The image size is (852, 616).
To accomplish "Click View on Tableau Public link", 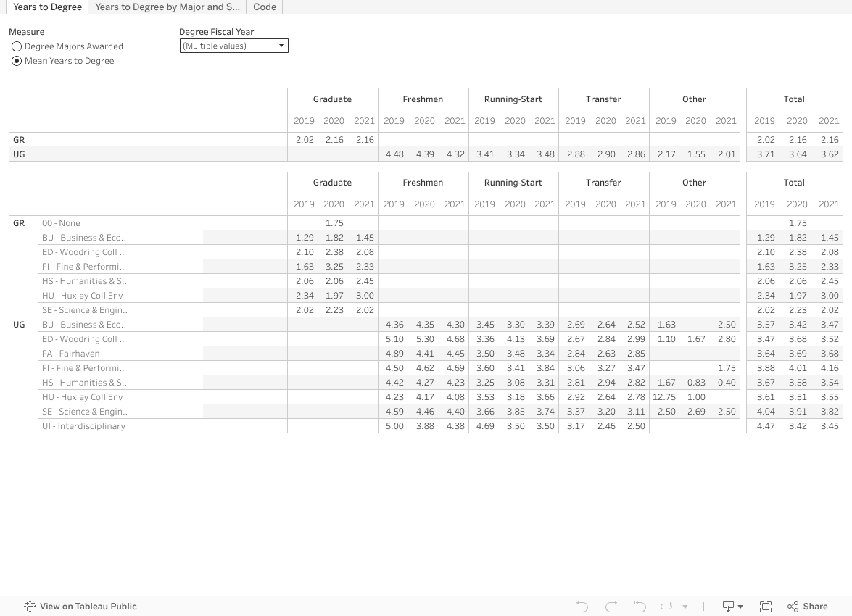I will click(88, 607).
